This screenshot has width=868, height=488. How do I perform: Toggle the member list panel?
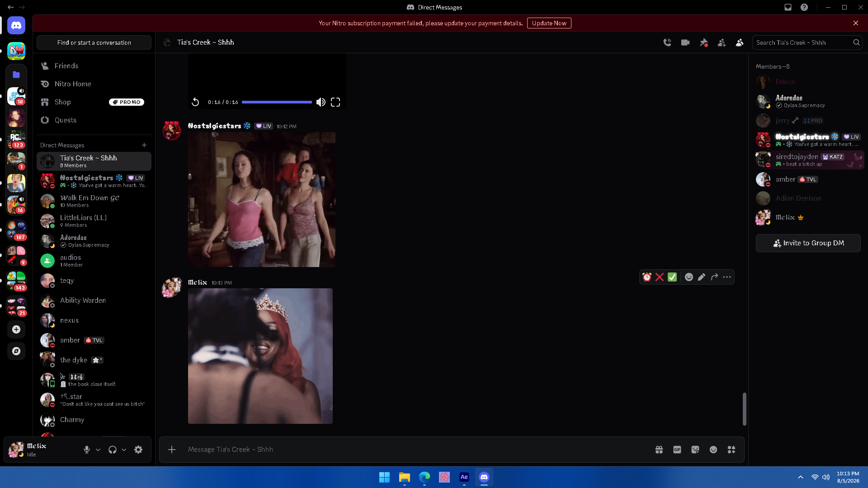coord(740,42)
